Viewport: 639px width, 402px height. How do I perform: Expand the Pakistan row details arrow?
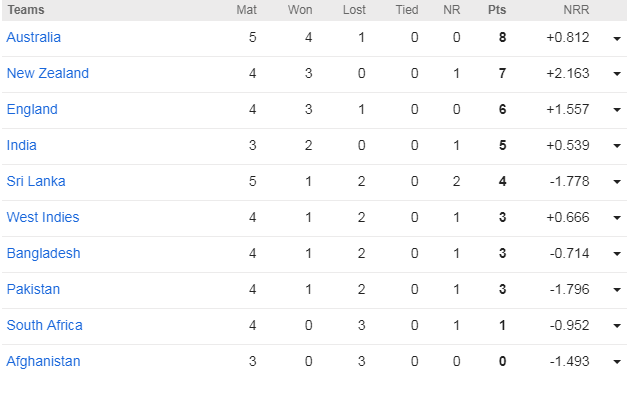pos(618,290)
